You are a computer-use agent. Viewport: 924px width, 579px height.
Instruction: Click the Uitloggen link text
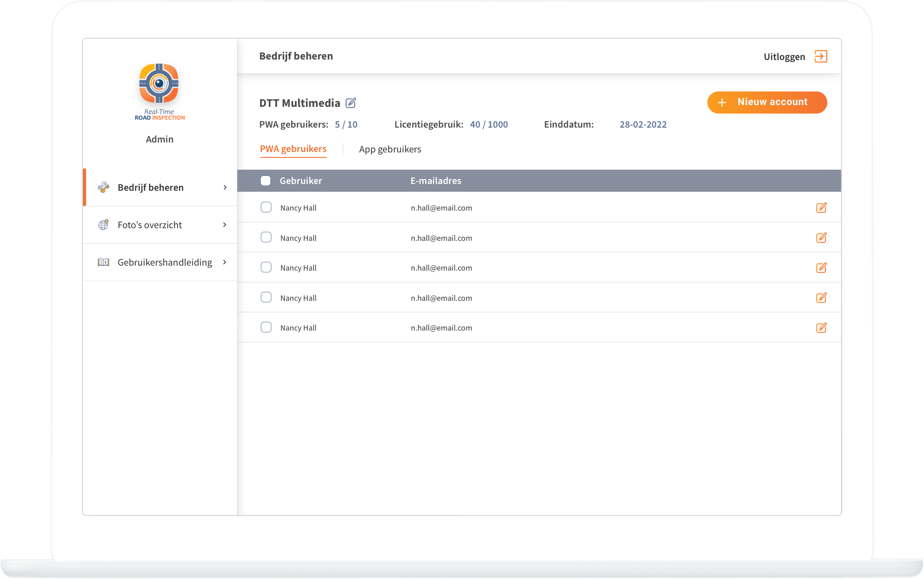784,57
